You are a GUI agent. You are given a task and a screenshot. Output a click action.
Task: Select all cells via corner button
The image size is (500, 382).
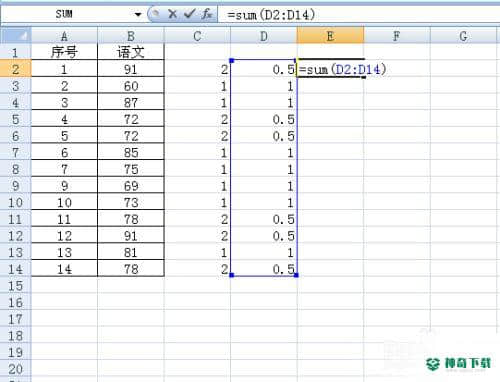16,36
